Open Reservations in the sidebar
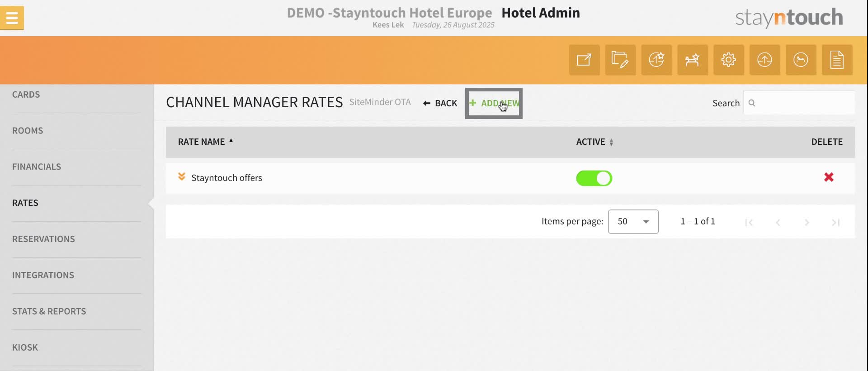 pyautogui.click(x=43, y=239)
